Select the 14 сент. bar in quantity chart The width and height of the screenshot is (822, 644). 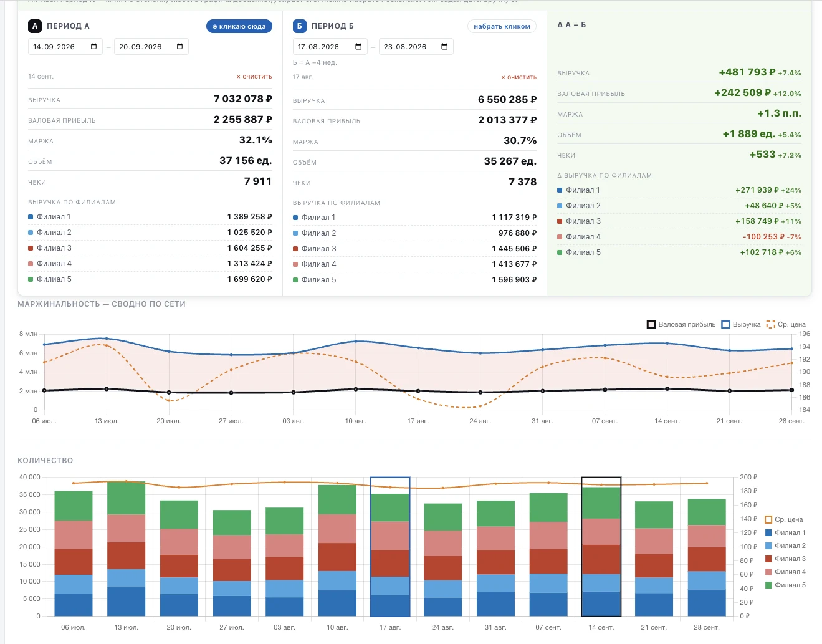[x=601, y=552]
